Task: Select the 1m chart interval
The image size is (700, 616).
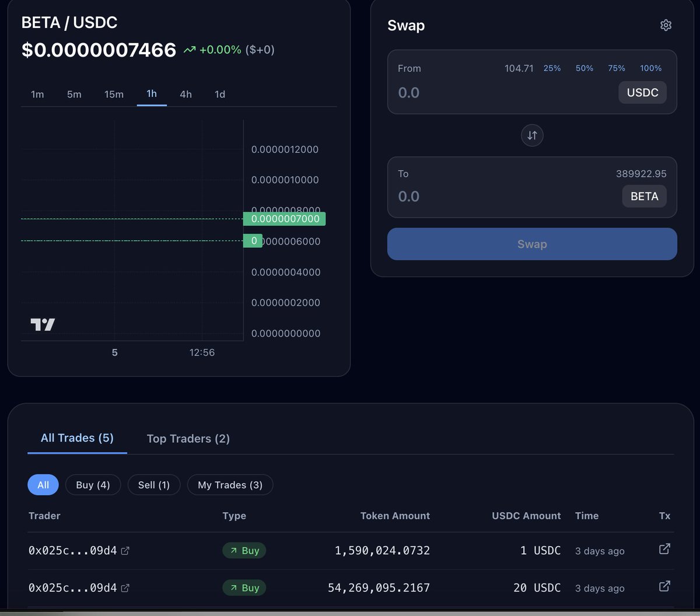Action: (37, 94)
